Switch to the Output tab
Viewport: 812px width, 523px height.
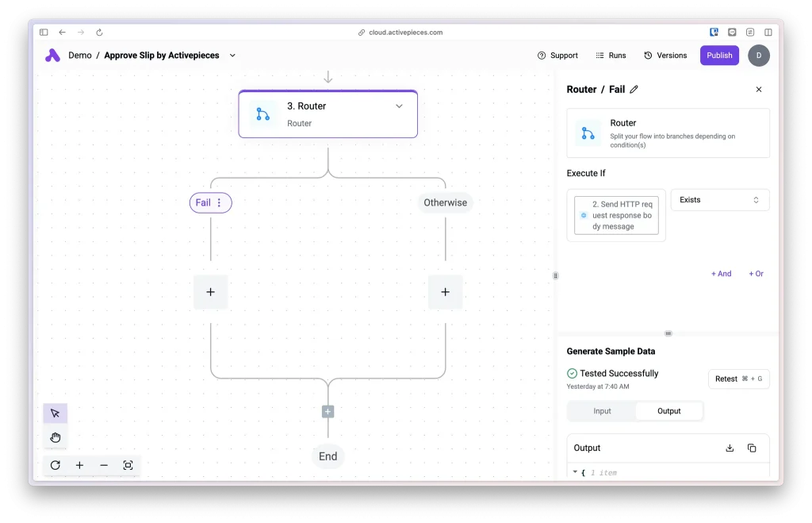pyautogui.click(x=669, y=411)
